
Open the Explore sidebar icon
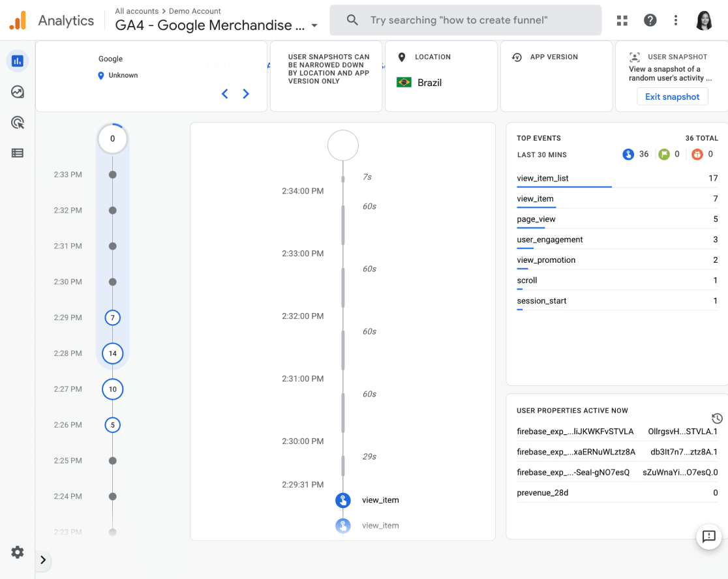(18, 92)
